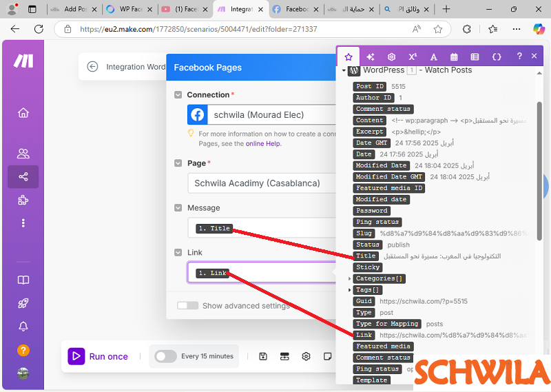Toggle the Connection map checkbox
Screen dimensions: 551x392
[x=178, y=94]
